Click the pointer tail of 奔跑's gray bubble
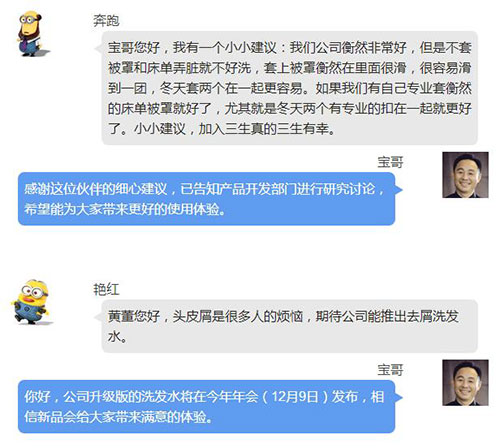Image resolution: width=500 pixels, height=448 pixels. [98, 48]
